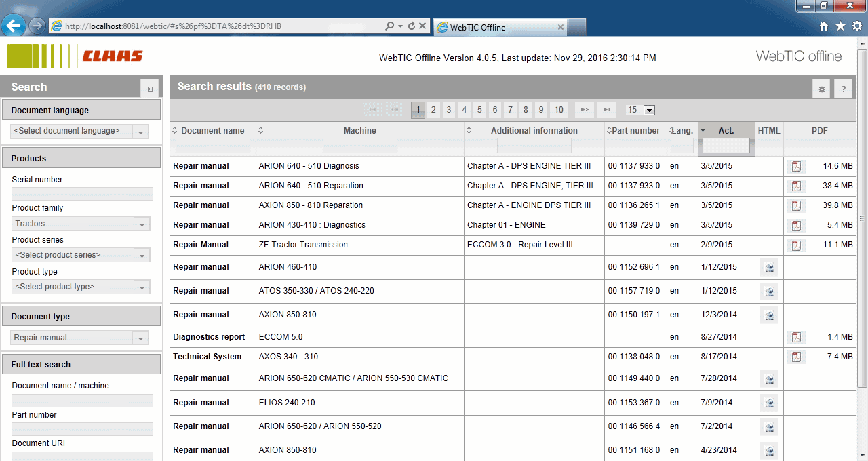
Task: Focus the Machine column filter box
Action: [359, 146]
